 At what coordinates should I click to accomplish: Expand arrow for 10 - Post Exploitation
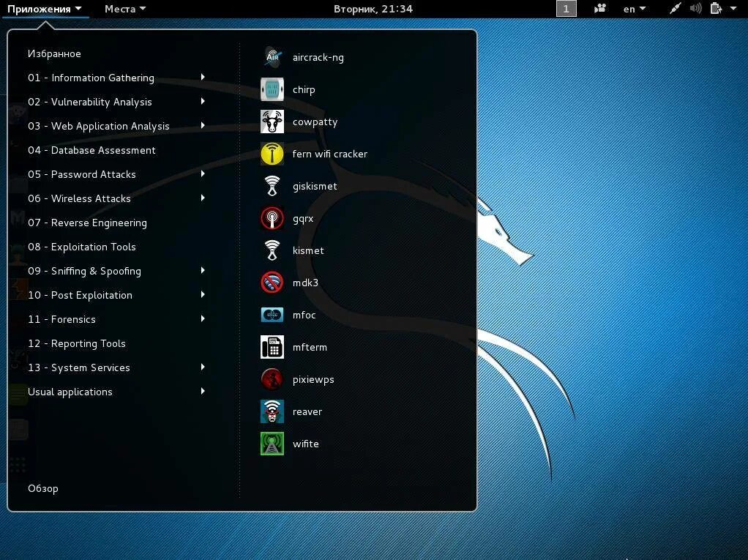click(x=203, y=294)
